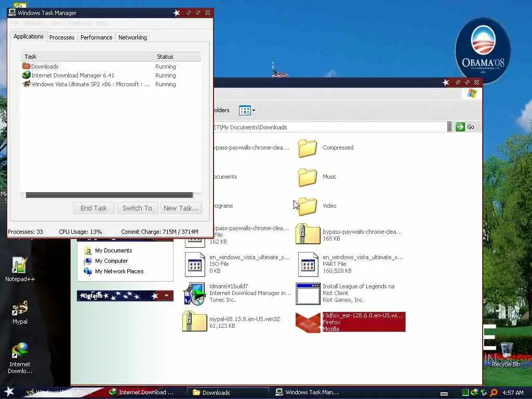Open My Network Places link
This screenshot has width=532, height=399.
(119, 271)
